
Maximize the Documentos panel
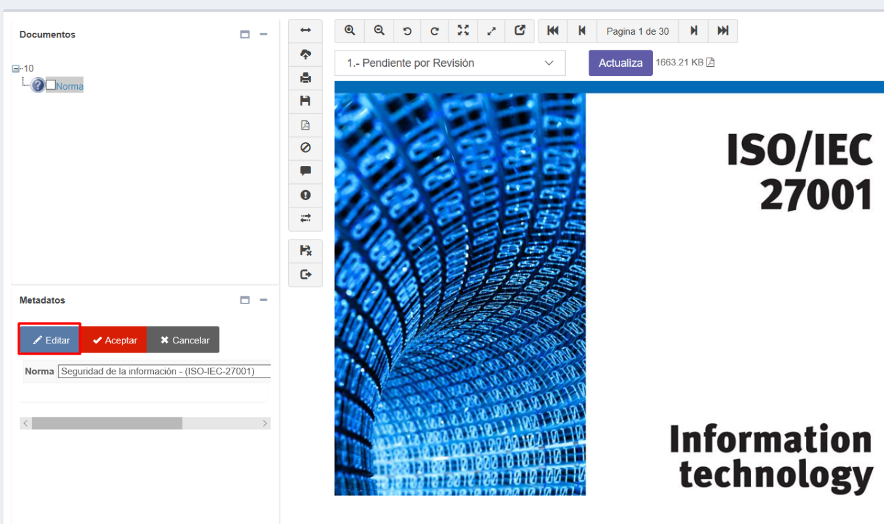(x=245, y=35)
